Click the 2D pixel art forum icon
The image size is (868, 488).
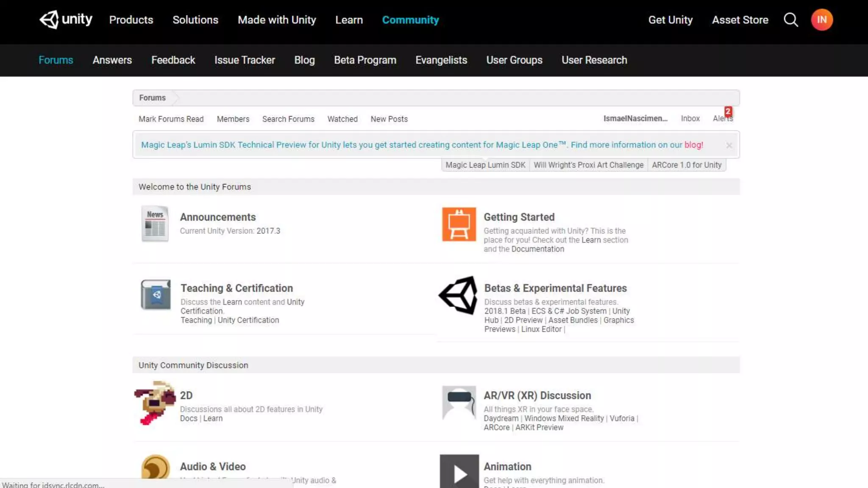(155, 403)
